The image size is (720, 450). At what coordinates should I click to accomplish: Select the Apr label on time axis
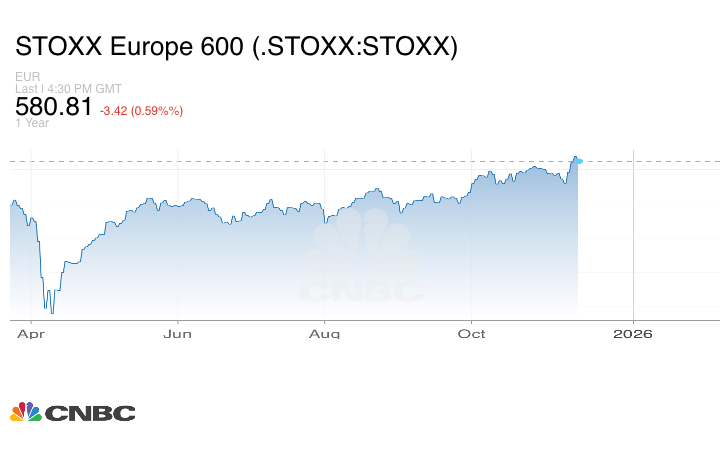point(31,333)
